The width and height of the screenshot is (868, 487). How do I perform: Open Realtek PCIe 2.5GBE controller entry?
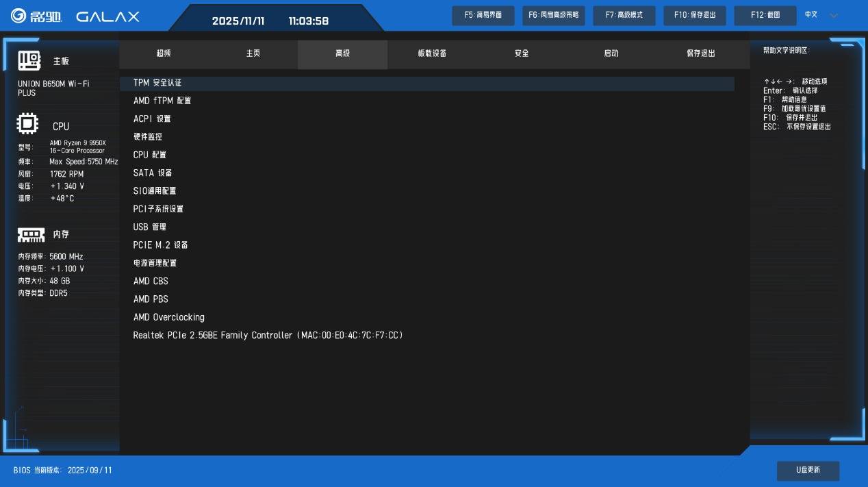pyautogui.click(x=268, y=336)
